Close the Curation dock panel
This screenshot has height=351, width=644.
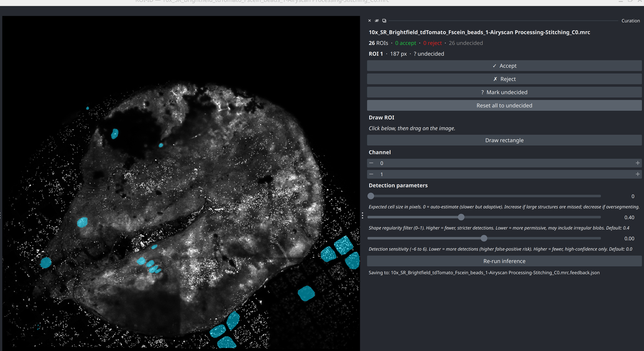coord(369,21)
